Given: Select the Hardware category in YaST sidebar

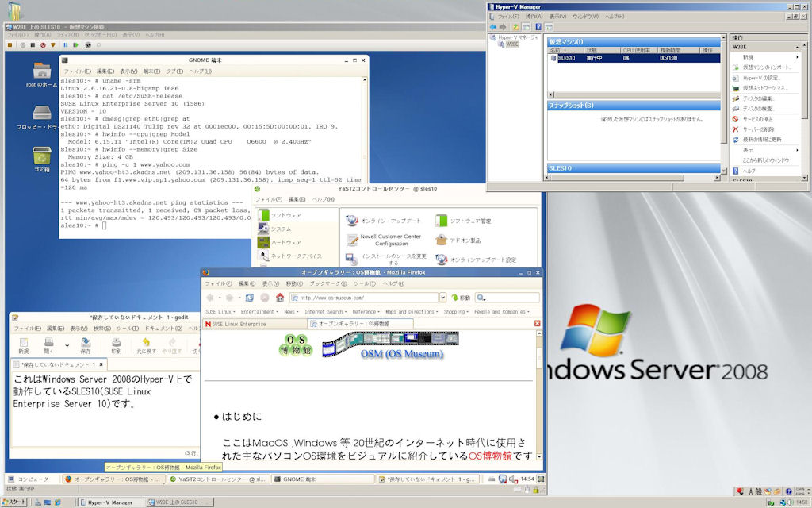Looking at the screenshot, I should click(x=279, y=242).
